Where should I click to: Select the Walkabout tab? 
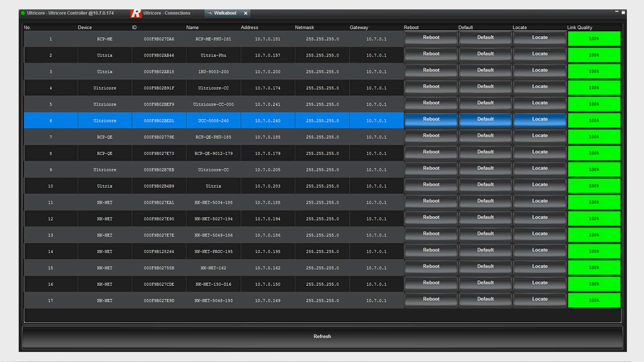(225, 13)
